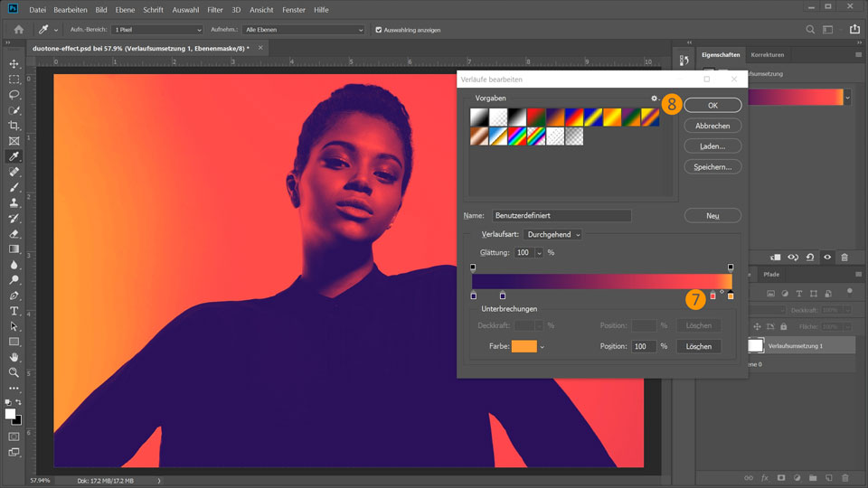Expand the Glättung percentage dropdown

[540, 253]
